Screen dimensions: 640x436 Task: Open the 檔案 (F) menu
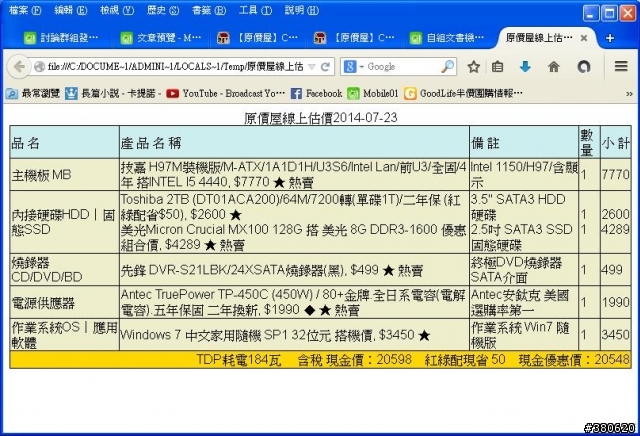[x=25, y=10]
